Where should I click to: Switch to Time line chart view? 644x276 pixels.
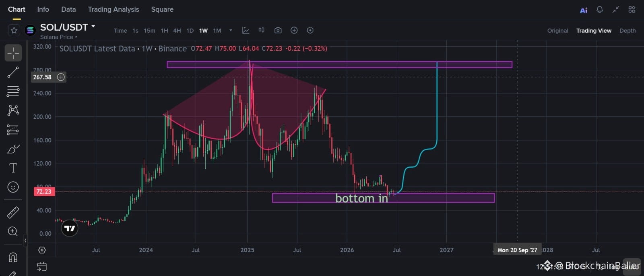coord(120,31)
